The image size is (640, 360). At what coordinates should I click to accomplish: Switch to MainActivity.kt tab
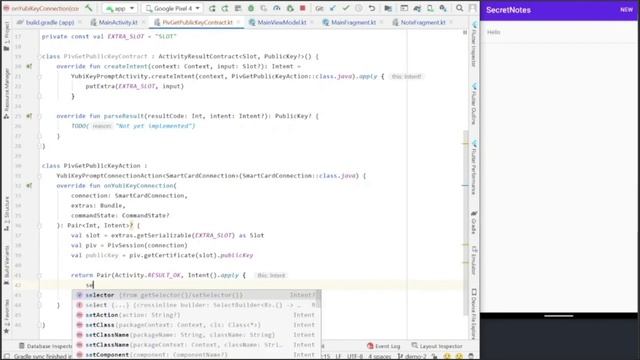tap(118, 22)
